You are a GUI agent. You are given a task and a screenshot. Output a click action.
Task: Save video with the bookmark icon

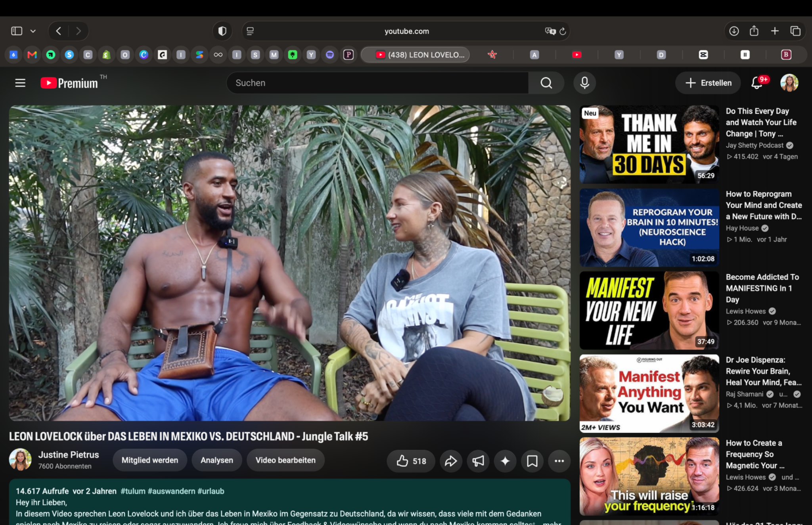point(532,461)
